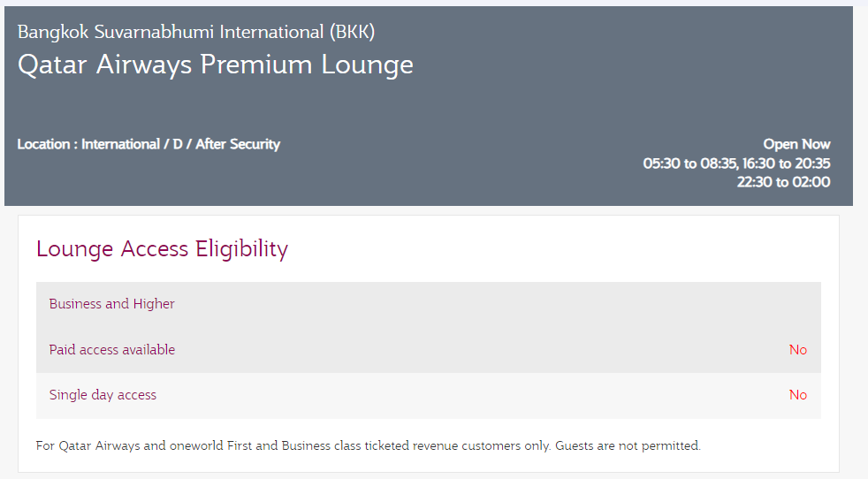Select the Qatar Airways Premium Lounge title

215,65
